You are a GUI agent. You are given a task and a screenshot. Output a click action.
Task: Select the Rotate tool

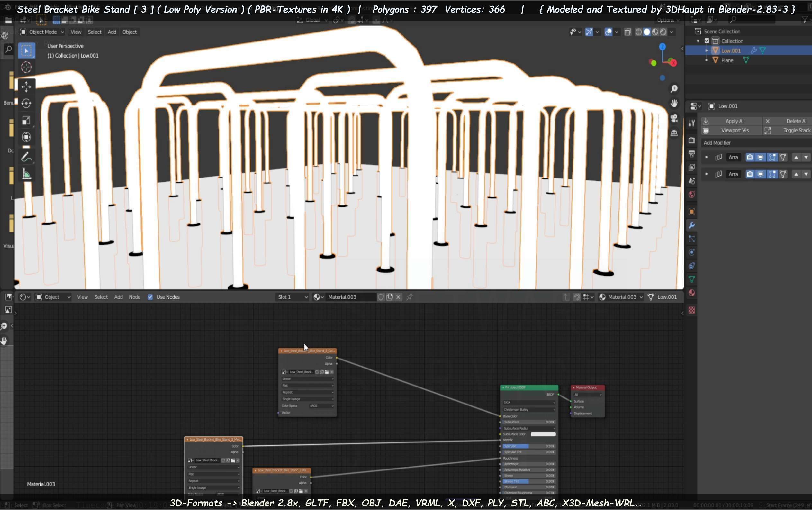26,103
